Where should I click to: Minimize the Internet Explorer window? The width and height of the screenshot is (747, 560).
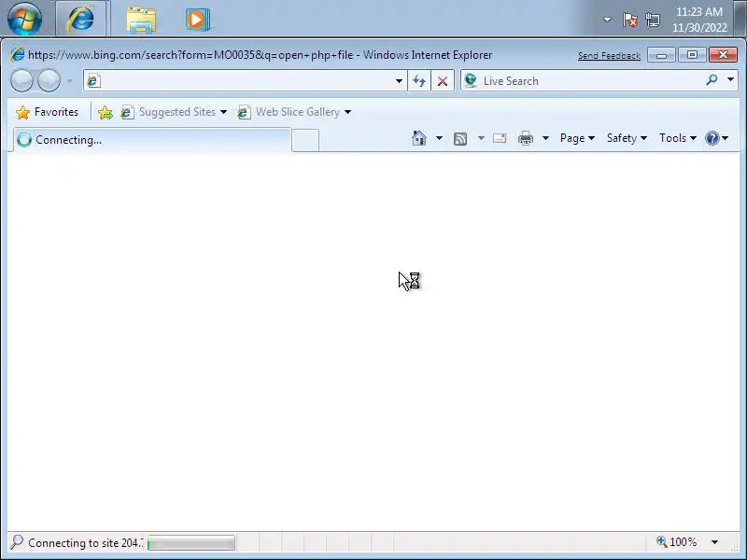pyautogui.click(x=661, y=55)
